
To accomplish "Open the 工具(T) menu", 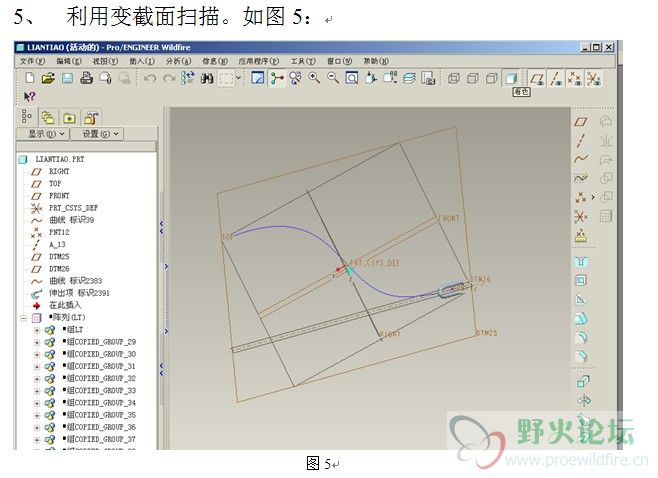I will tap(303, 61).
